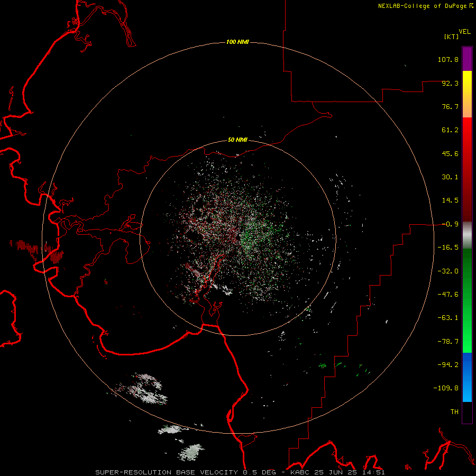
Task: Click the 50 NMI range ring label
Action: [237, 140]
